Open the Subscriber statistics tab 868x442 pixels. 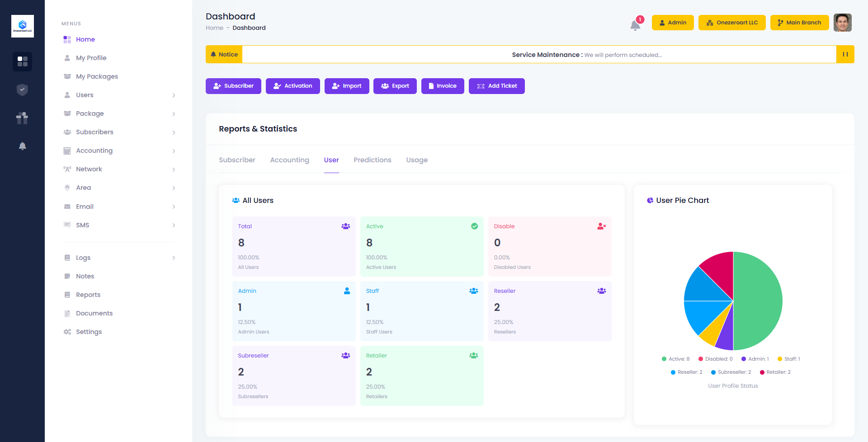coord(237,160)
